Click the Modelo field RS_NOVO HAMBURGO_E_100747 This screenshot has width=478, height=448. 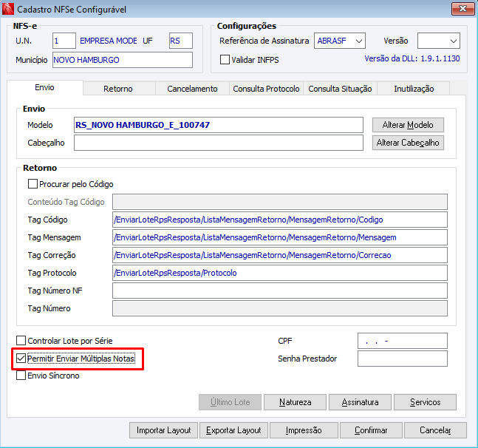point(218,125)
